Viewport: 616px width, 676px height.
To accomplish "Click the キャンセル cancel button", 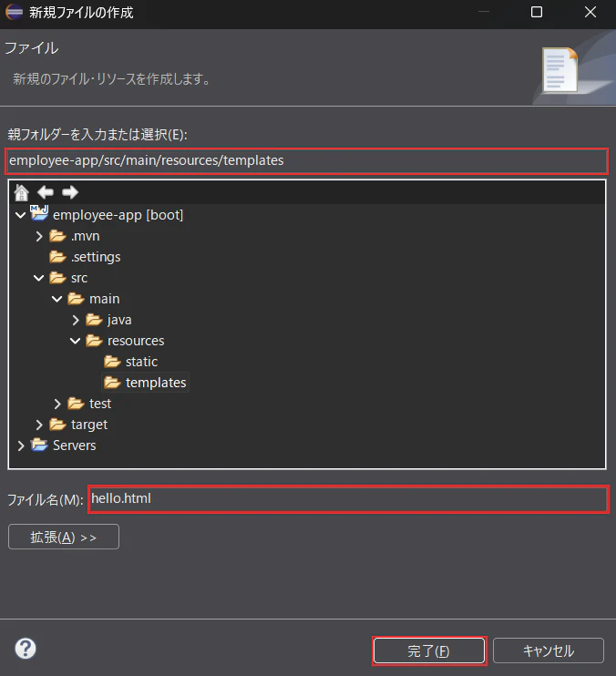I will [549, 650].
